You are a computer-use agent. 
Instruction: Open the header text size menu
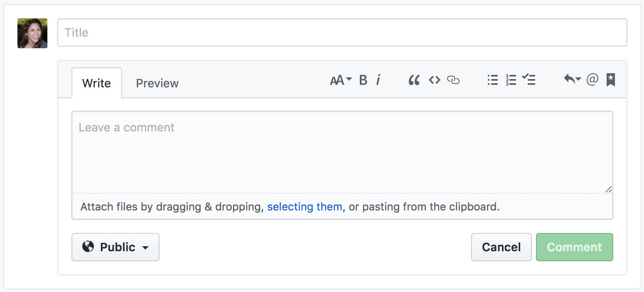[341, 80]
